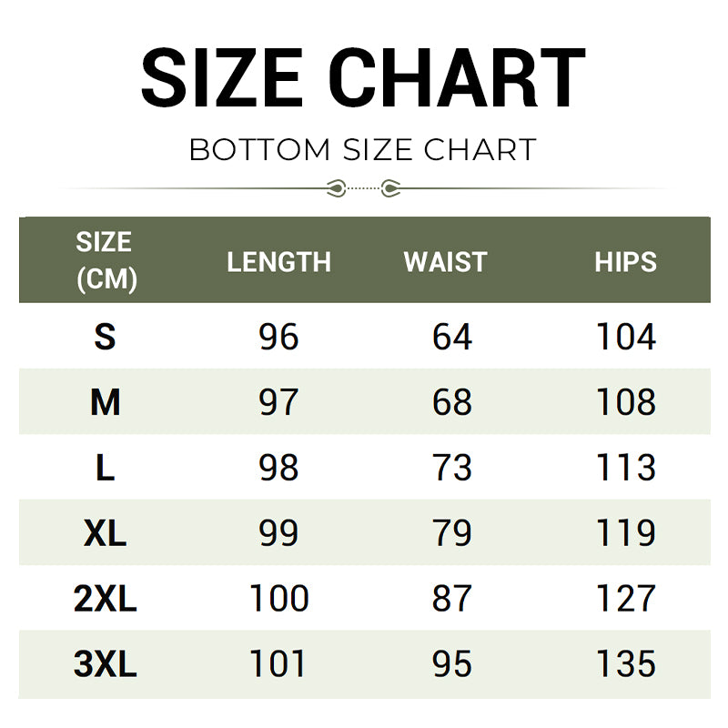Click hips value 135 for size 3XL
This screenshot has width=728, height=728.
coord(625,664)
